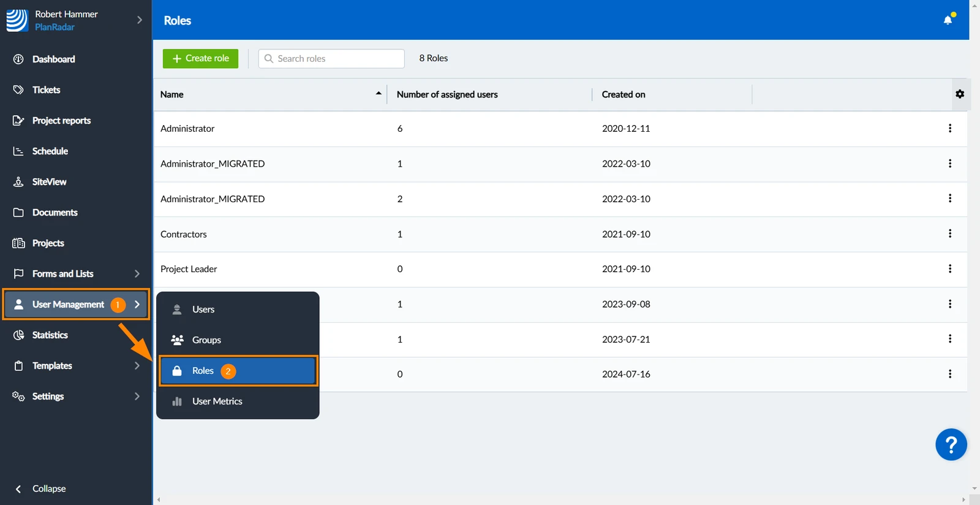980x505 pixels.
Task: Click the Groups people icon in submenu
Action: tap(177, 340)
